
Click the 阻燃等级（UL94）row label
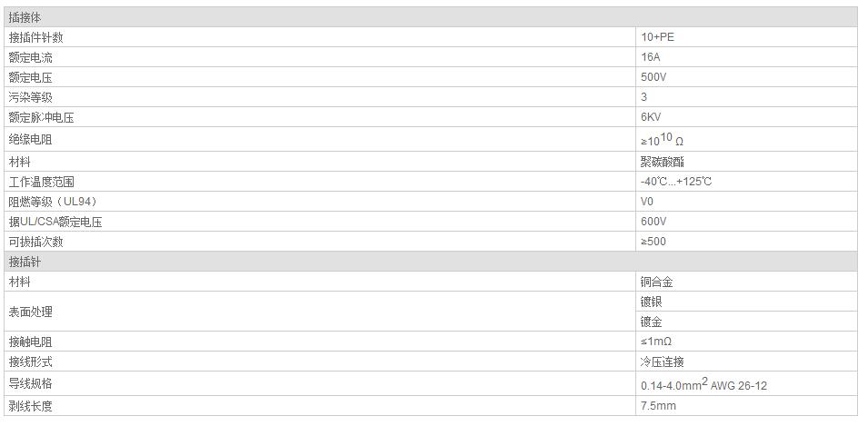(x=53, y=202)
